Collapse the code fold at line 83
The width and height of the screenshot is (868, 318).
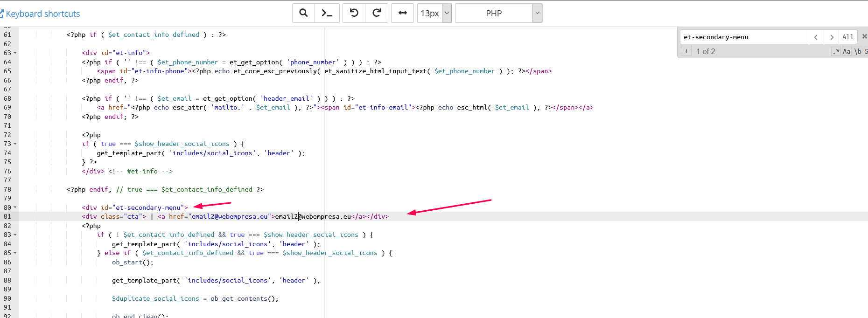[15, 235]
